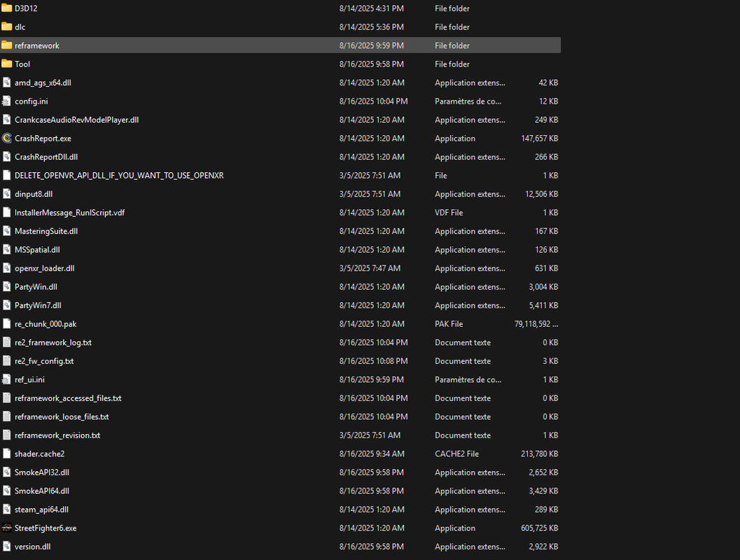Click the CACHE2 File type cell
This screenshot has width=740, height=560.
(457, 454)
